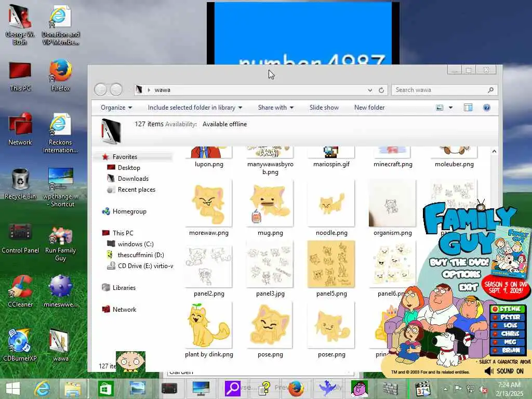532x399 pixels.
Task: Open the Reckons International shortcut
Action: point(60,133)
